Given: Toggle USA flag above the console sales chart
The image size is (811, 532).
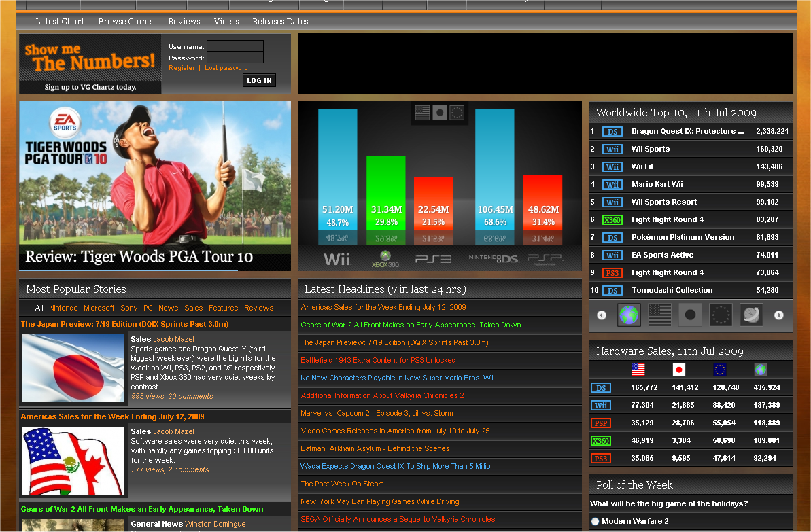Looking at the screenshot, I should pos(423,113).
